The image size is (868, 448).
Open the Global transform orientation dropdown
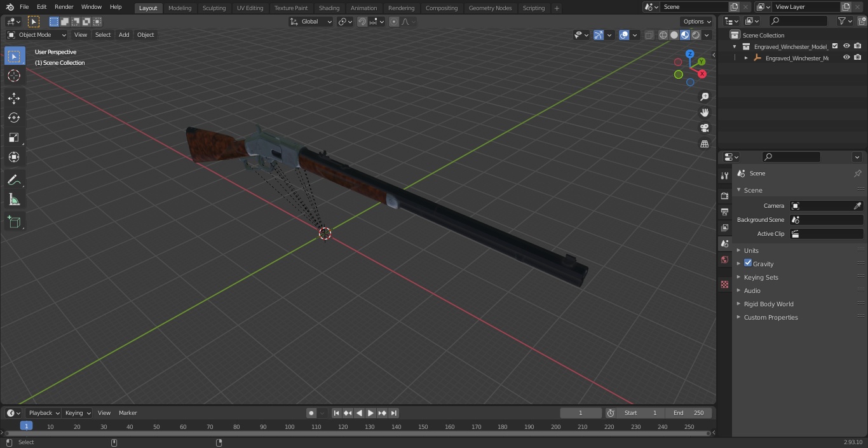311,22
